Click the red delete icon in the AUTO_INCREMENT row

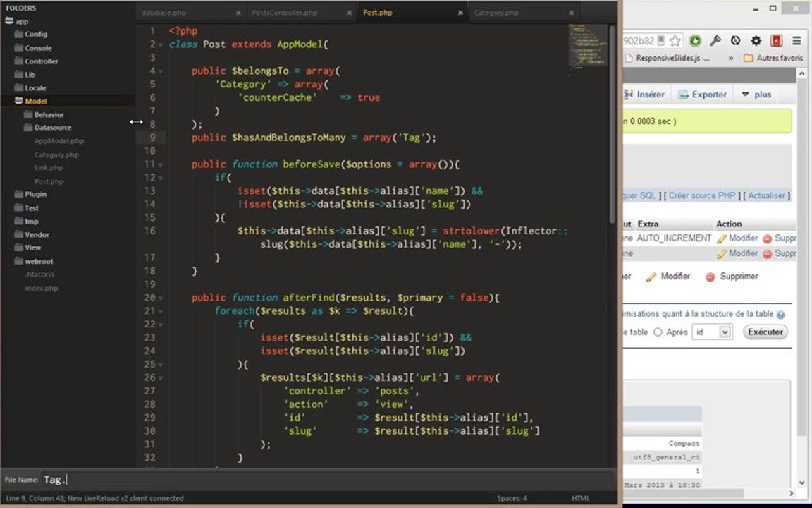tap(767, 239)
